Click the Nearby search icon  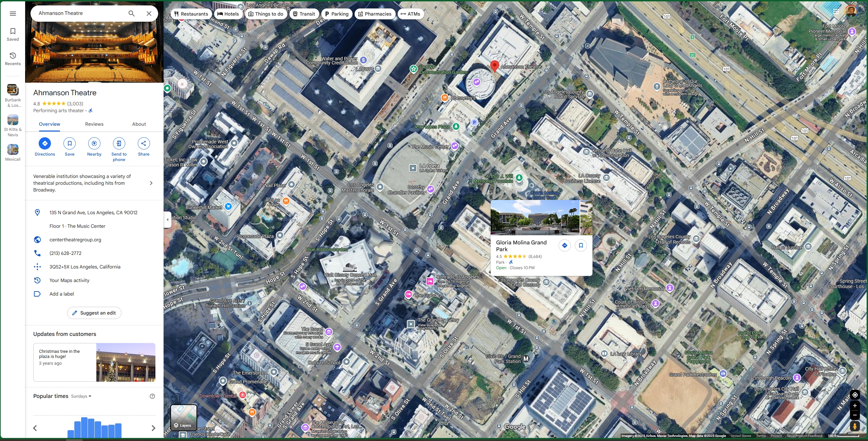point(94,143)
